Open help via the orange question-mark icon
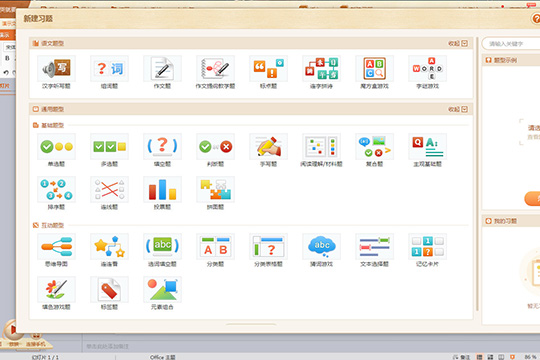 (x=536, y=18)
